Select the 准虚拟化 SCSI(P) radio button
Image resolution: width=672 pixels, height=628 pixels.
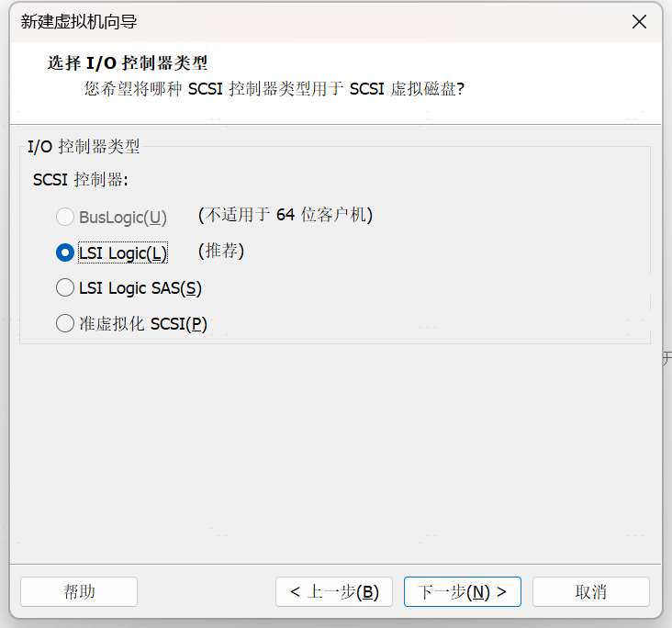click(x=64, y=323)
